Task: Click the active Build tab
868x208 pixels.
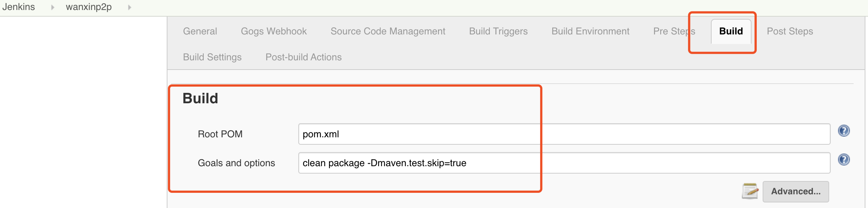Action: pyautogui.click(x=731, y=31)
